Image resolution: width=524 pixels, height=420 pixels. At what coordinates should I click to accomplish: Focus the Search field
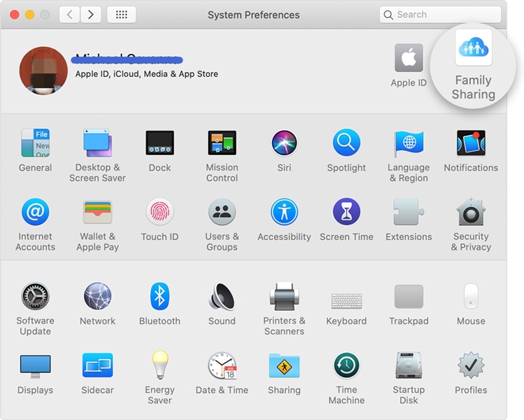(440, 15)
